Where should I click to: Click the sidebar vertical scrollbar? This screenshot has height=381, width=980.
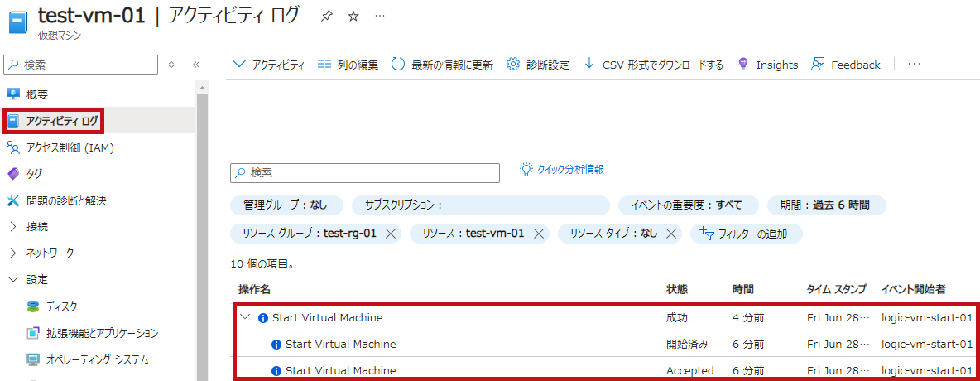coord(203,238)
